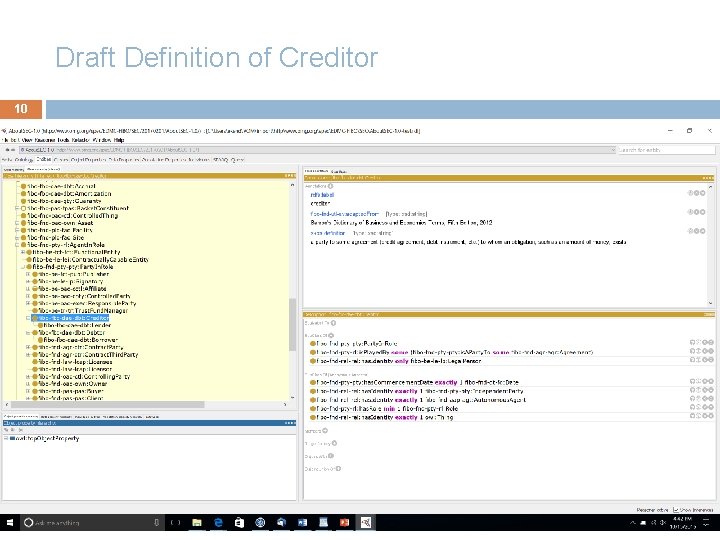Open the Help menu
The image size is (720, 540).
pyautogui.click(x=119, y=140)
